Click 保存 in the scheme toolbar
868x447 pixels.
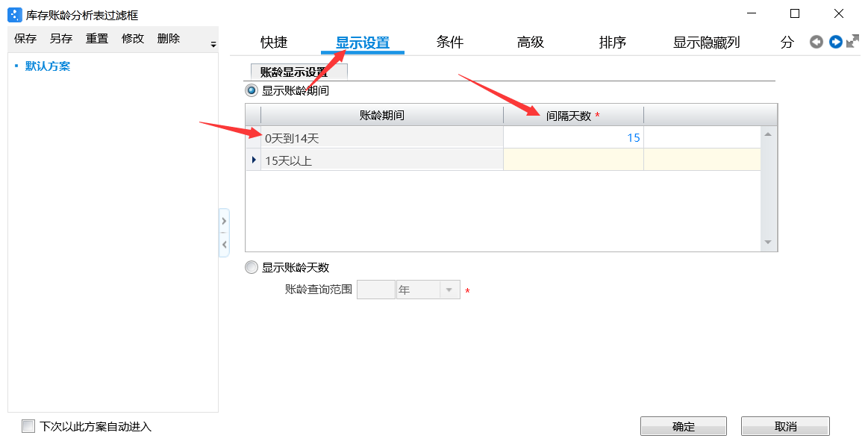click(25, 39)
